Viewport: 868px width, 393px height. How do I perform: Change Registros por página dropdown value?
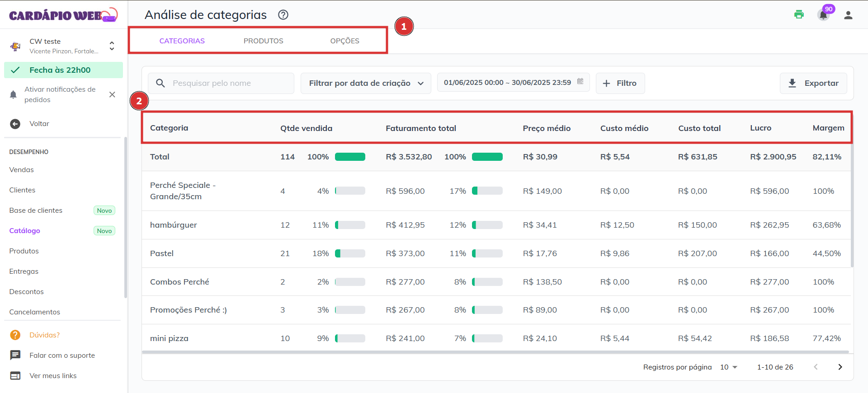pyautogui.click(x=729, y=367)
